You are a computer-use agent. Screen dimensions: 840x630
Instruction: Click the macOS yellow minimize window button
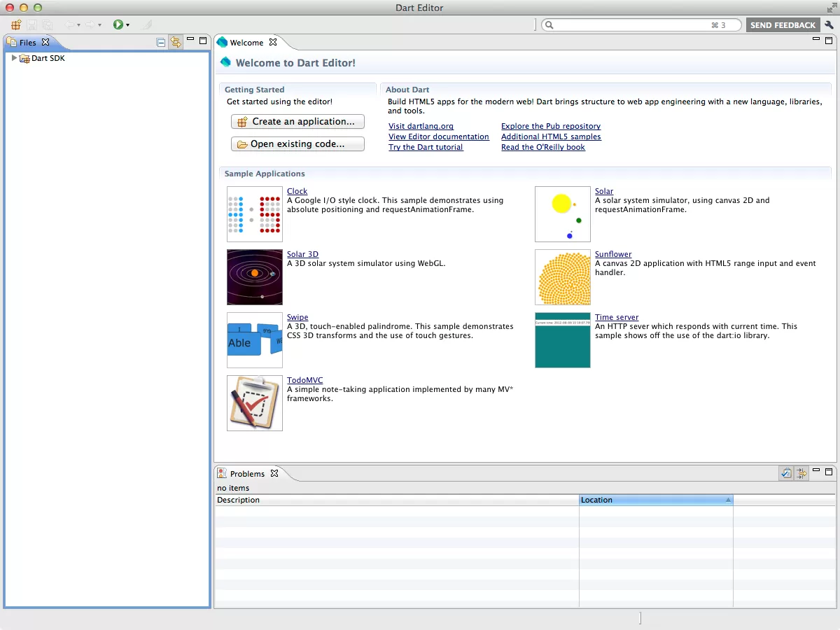(x=24, y=8)
